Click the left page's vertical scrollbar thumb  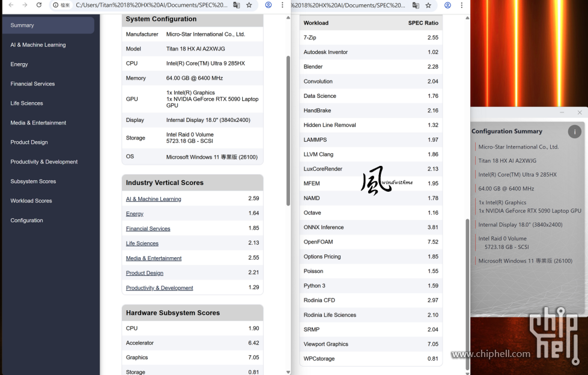tap(288, 130)
